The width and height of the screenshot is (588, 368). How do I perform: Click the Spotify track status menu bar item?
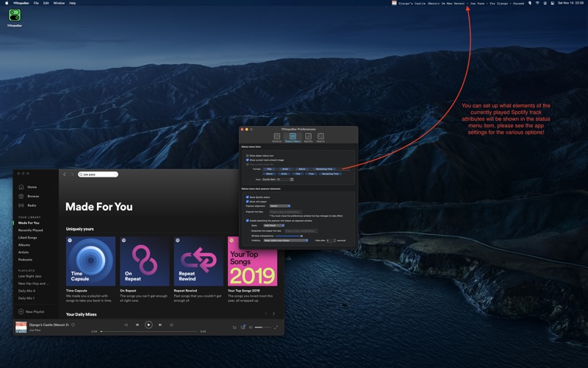[x=458, y=3]
